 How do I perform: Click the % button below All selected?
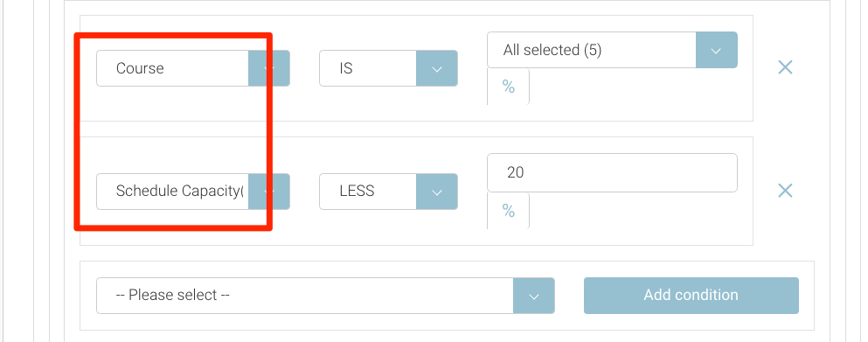[508, 87]
